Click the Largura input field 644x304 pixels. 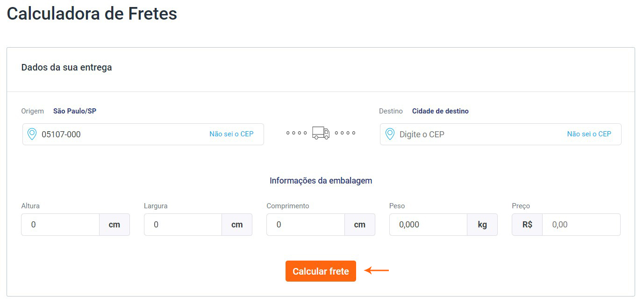[x=183, y=225]
